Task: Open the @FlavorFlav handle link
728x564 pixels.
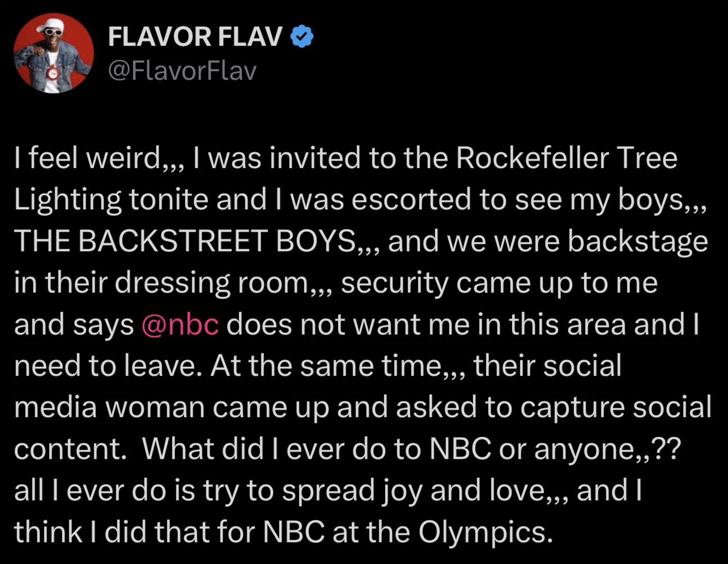Action: [x=182, y=70]
